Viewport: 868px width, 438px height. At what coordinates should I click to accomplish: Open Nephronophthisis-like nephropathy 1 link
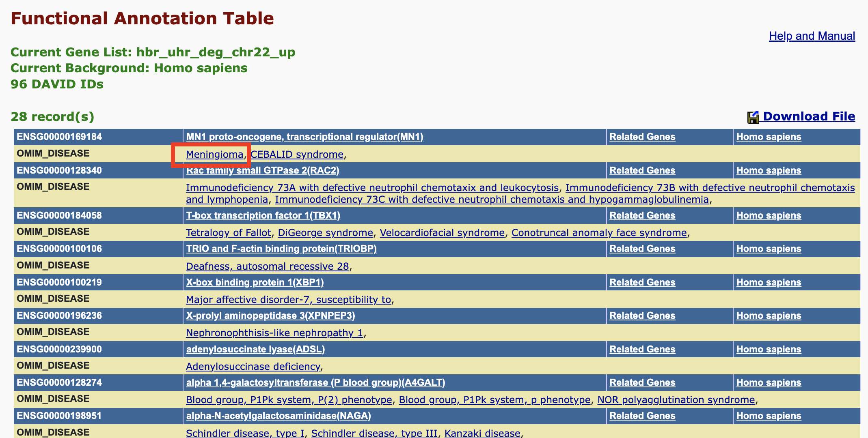274,333
